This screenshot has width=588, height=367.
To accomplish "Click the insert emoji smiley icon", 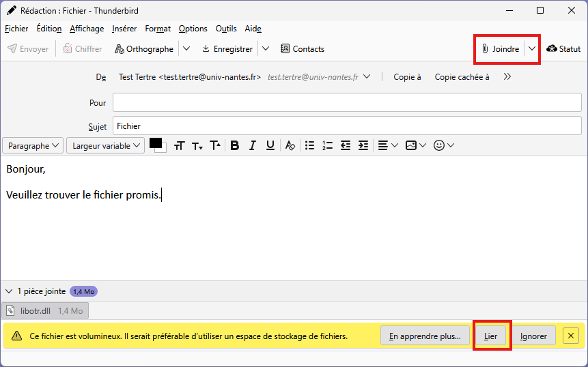I will coord(439,145).
